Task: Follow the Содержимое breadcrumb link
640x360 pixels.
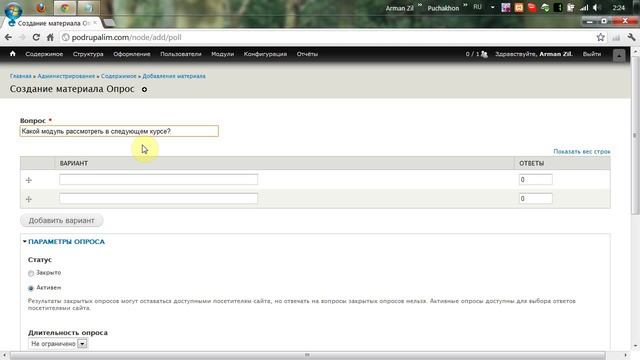Action: (119, 76)
